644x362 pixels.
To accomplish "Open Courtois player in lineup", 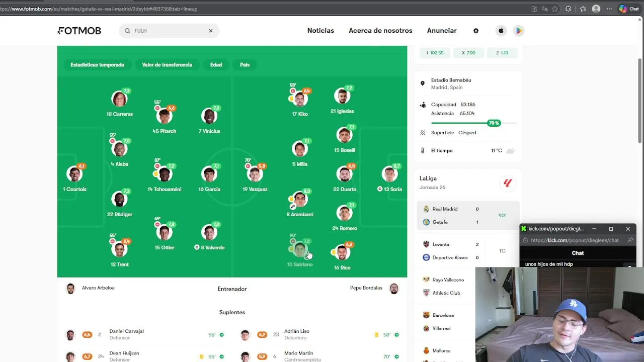I will coord(74,178).
